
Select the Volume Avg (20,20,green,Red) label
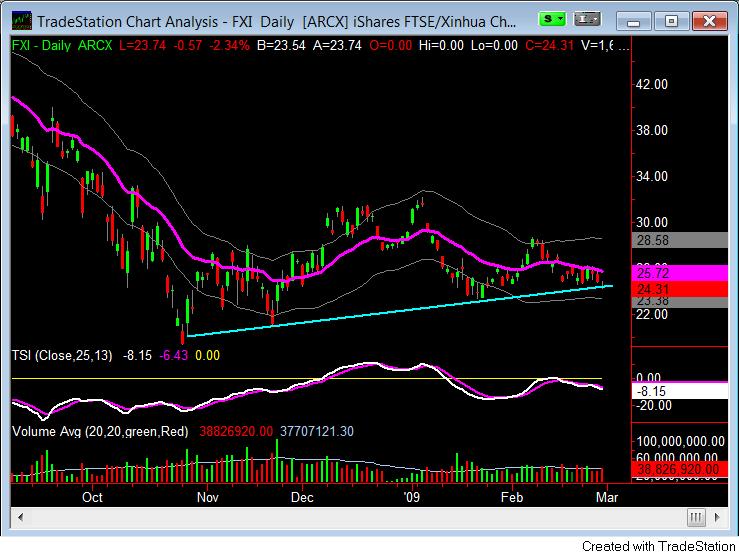click(x=100, y=431)
